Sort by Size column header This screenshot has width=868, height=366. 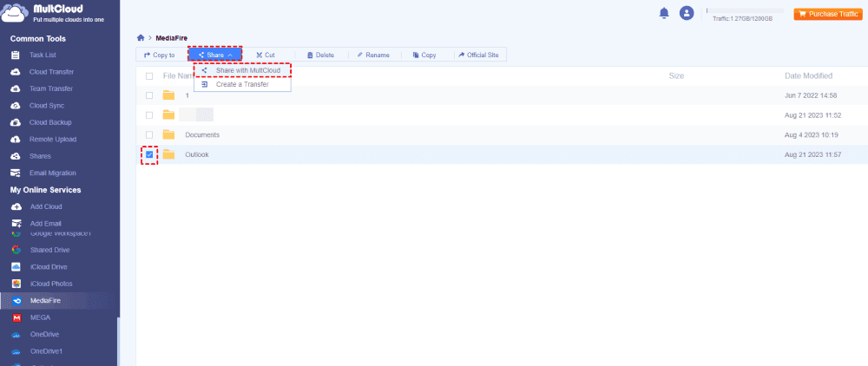point(676,75)
